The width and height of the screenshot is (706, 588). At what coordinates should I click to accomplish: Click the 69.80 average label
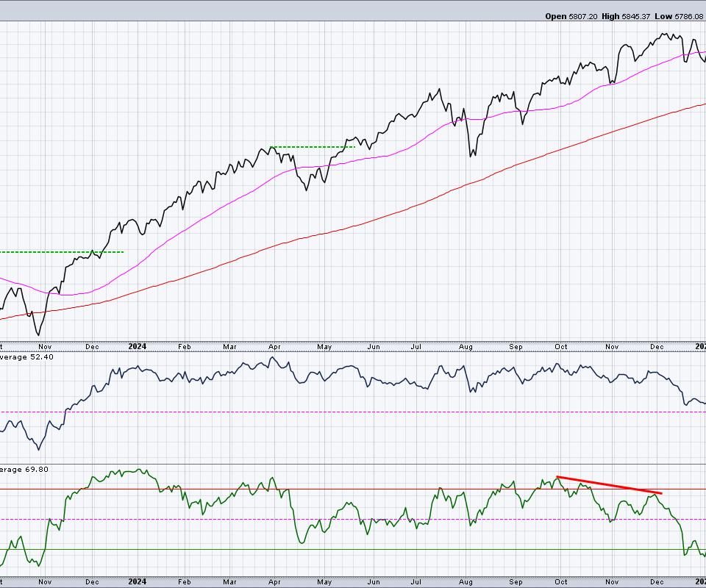[22, 469]
